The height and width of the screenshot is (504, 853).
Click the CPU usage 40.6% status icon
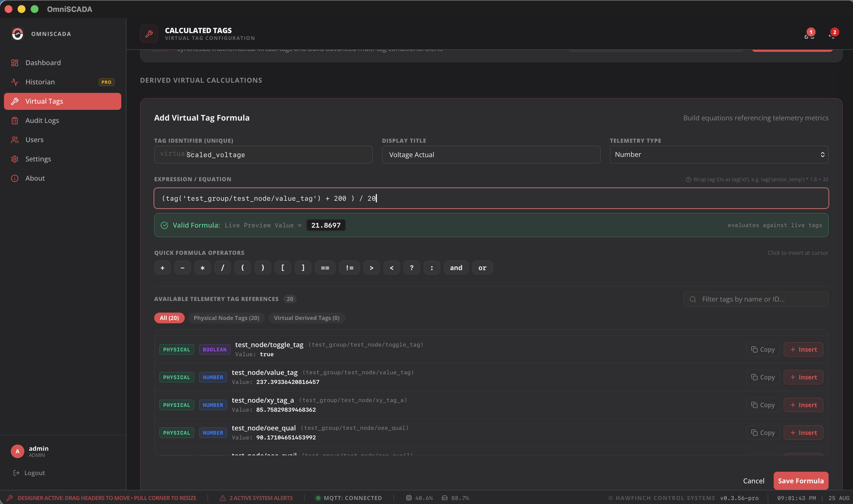[x=409, y=498]
